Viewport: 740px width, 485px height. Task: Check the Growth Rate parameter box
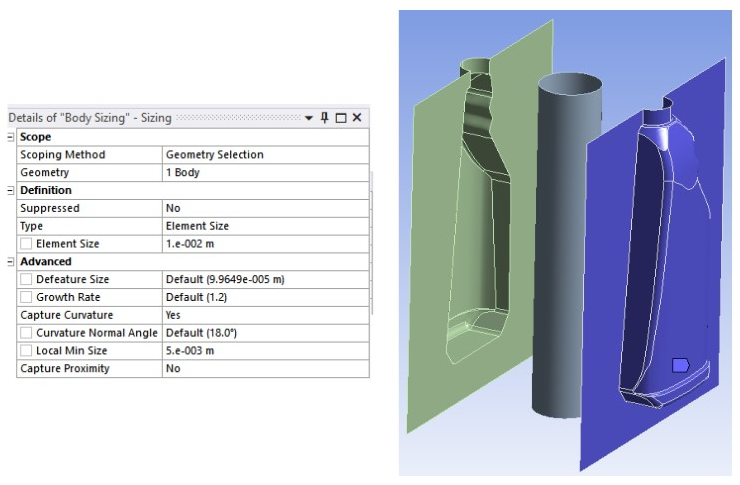(x=26, y=298)
